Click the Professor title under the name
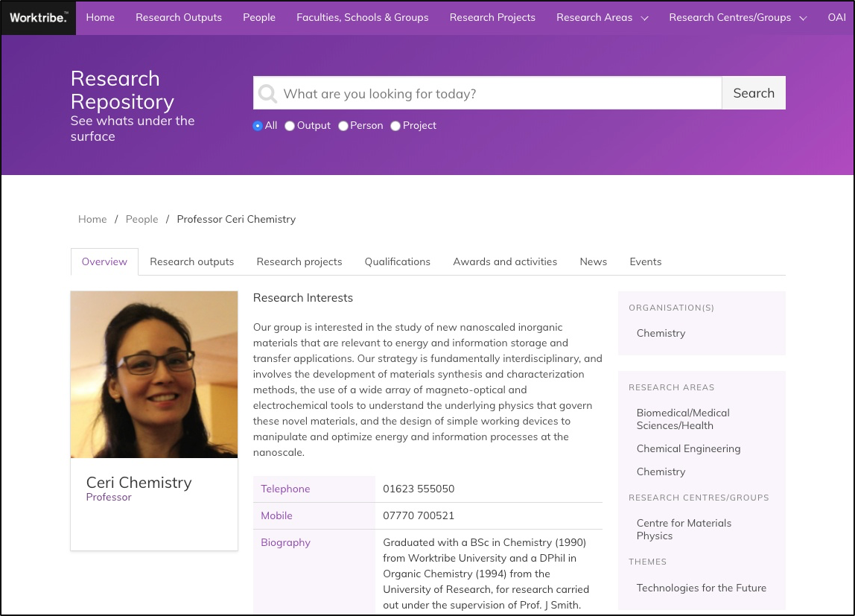 109,497
